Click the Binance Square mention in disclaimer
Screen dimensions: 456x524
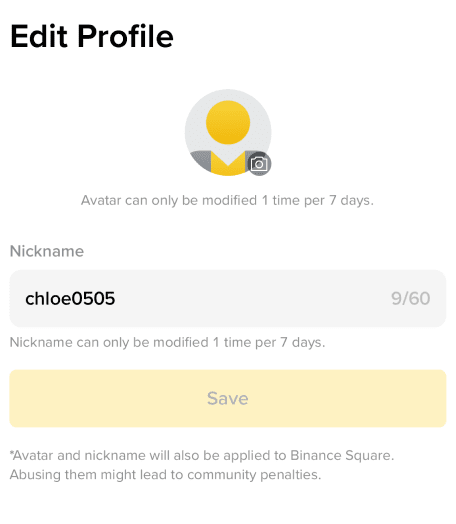pyautogui.click(x=342, y=455)
